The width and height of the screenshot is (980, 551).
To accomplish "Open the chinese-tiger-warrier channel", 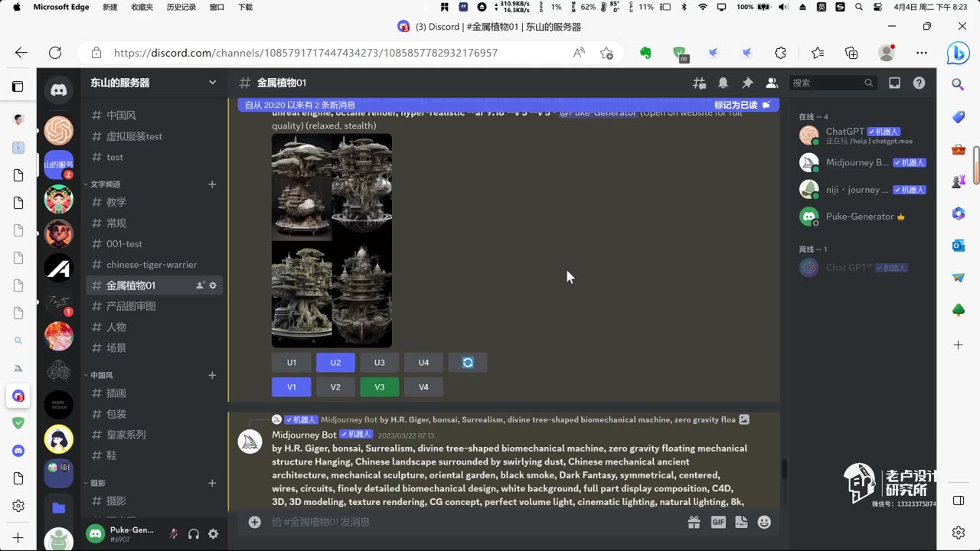I will pyautogui.click(x=154, y=264).
